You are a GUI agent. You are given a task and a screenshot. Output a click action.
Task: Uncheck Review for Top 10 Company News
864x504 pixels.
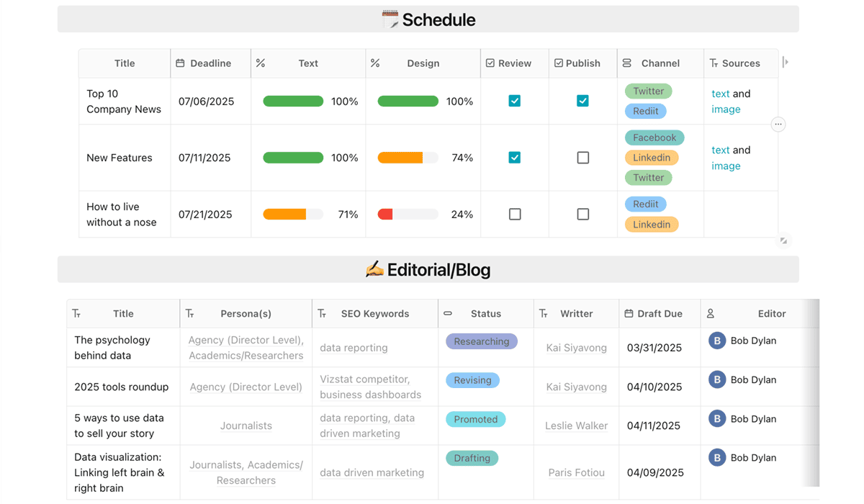tap(515, 101)
